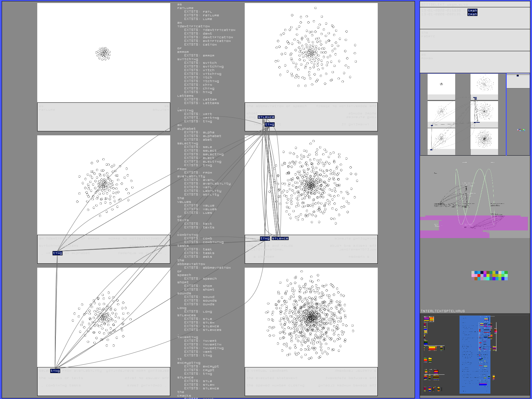Click the "ting" tag in the bottom-left caption panel
This screenshot has width=532, height=399.
coord(55,371)
